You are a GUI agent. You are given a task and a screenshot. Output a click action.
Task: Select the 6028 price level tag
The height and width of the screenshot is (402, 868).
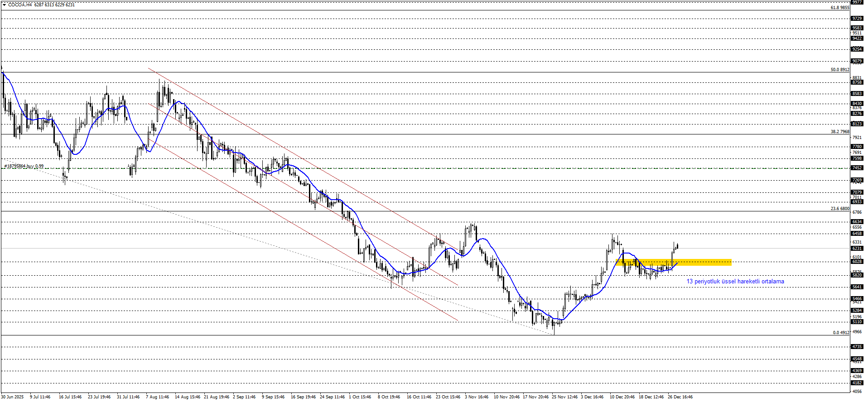pyautogui.click(x=857, y=262)
